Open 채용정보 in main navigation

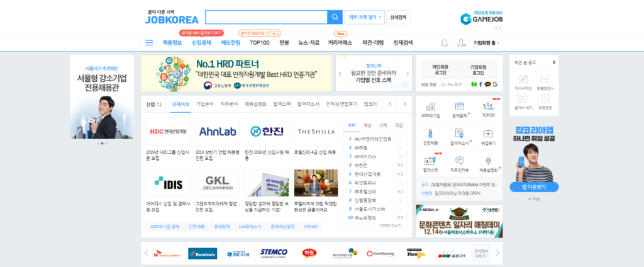point(172,43)
